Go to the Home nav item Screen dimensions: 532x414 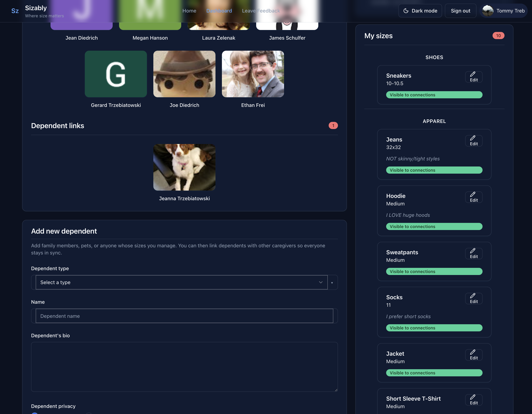pyautogui.click(x=189, y=11)
